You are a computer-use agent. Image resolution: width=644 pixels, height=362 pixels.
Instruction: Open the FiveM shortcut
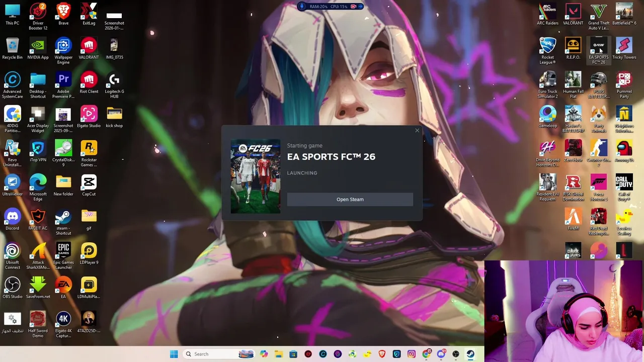(573, 220)
